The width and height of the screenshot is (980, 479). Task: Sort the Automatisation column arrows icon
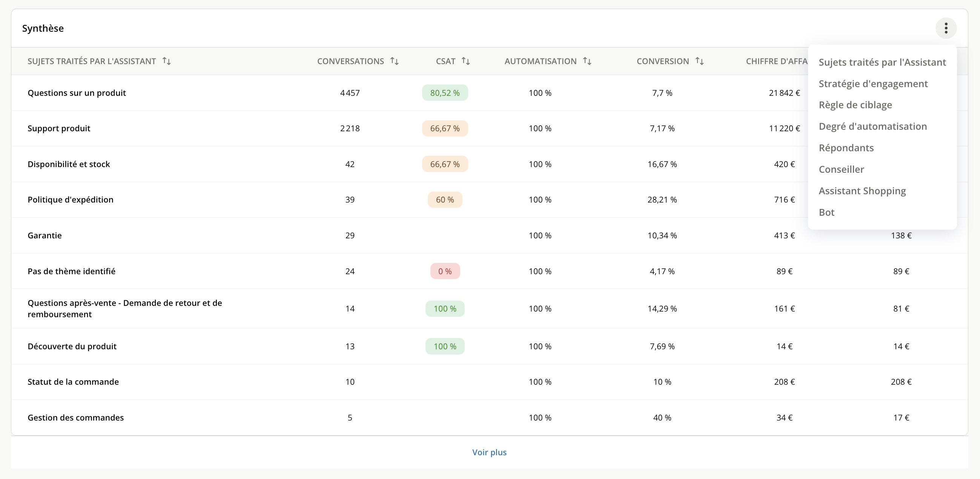587,61
